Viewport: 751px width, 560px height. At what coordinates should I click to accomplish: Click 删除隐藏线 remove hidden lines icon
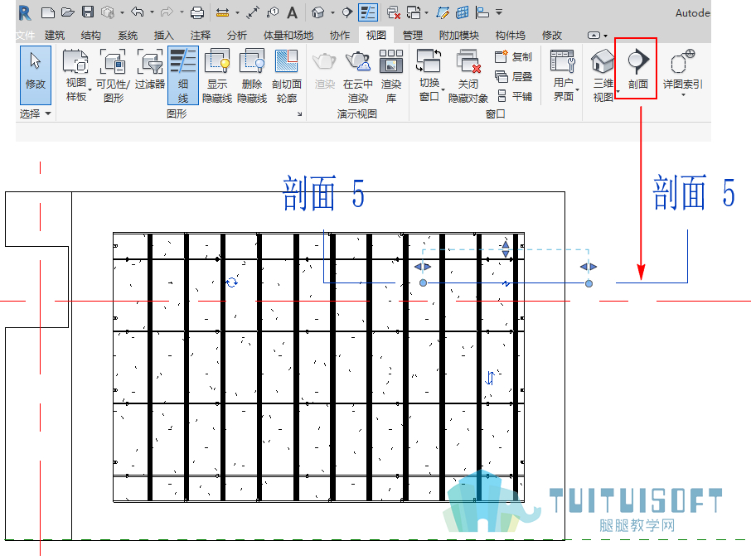pyautogui.click(x=252, y=76)
